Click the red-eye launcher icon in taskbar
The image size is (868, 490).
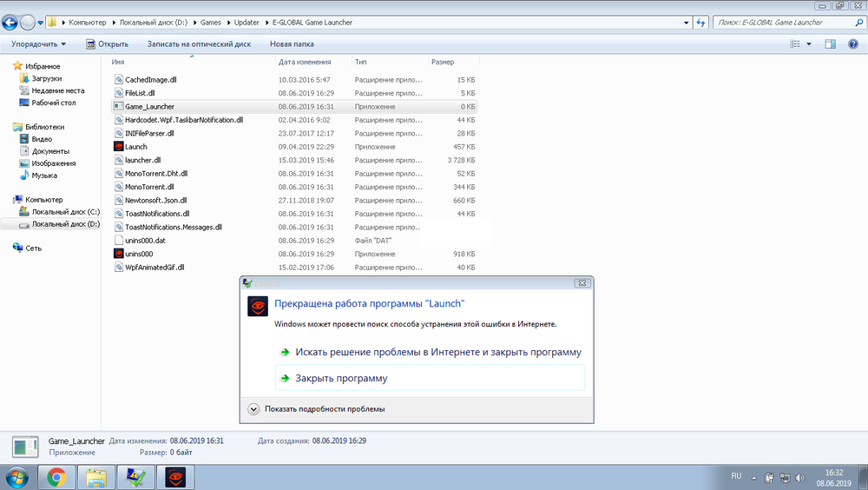[x=174, y=476]
